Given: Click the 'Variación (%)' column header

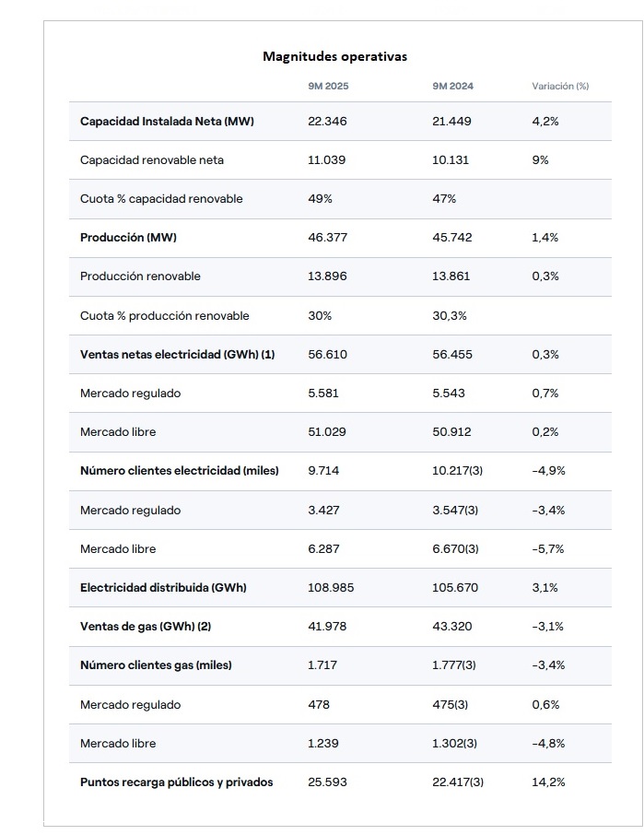Looking at the screenshot, I should (560, 87).
